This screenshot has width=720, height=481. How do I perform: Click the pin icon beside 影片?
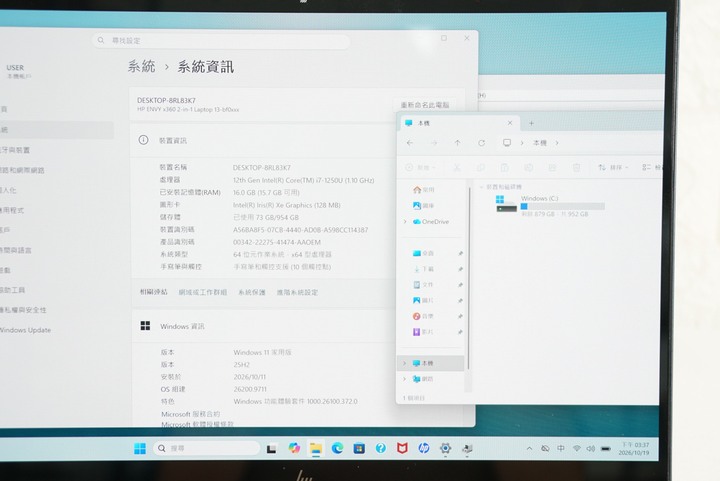pos(460,332)
